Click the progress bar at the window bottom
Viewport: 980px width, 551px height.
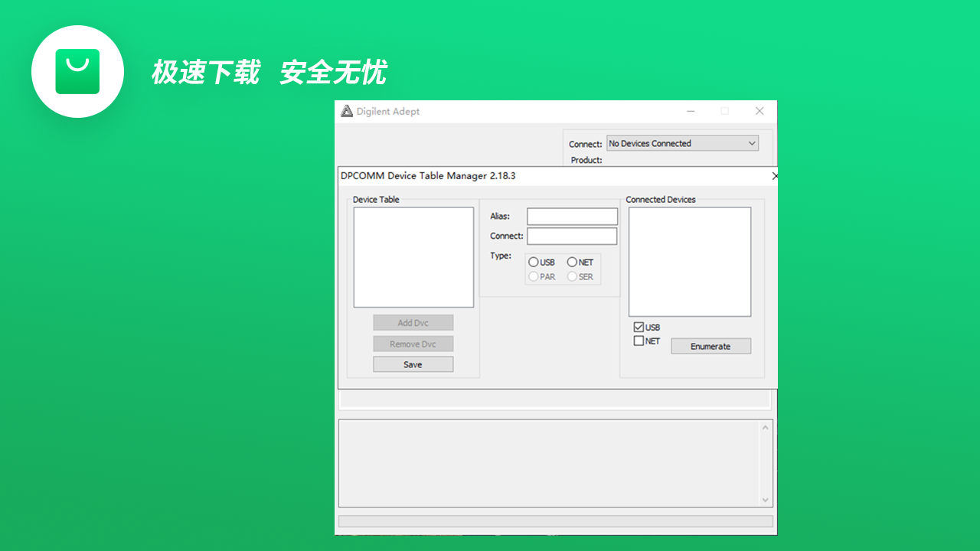[555, 521]
